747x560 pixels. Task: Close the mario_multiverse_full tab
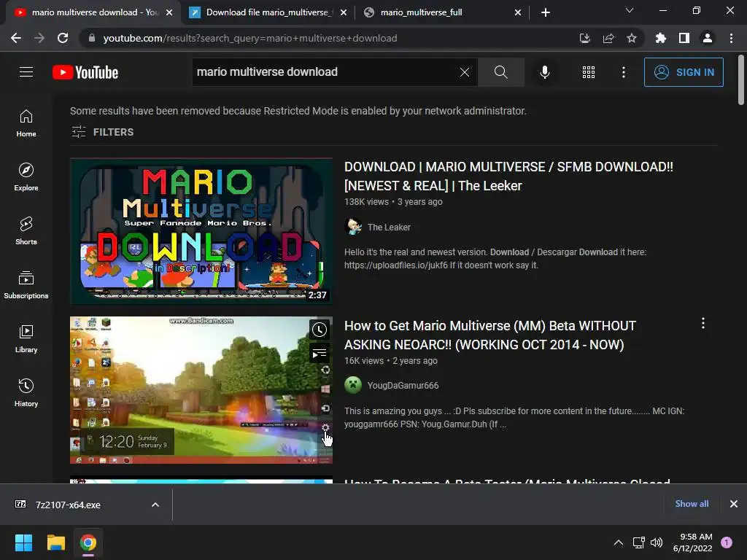[518, 12]
